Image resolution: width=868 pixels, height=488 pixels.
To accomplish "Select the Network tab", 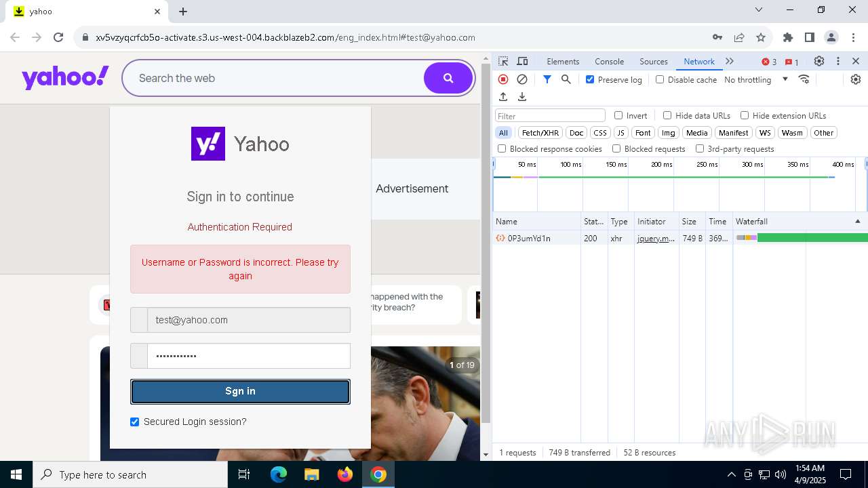I will pyautogui.click(x=699, y=61).
